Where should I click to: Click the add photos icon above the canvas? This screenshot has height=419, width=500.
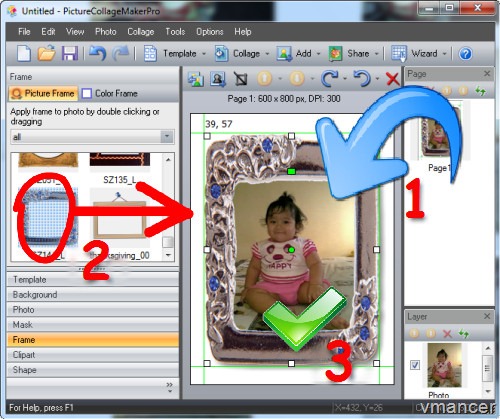coord(196,79)
